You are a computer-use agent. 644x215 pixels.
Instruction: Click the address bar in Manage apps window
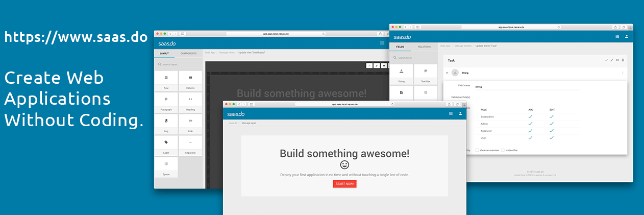(x=345, y=104)
